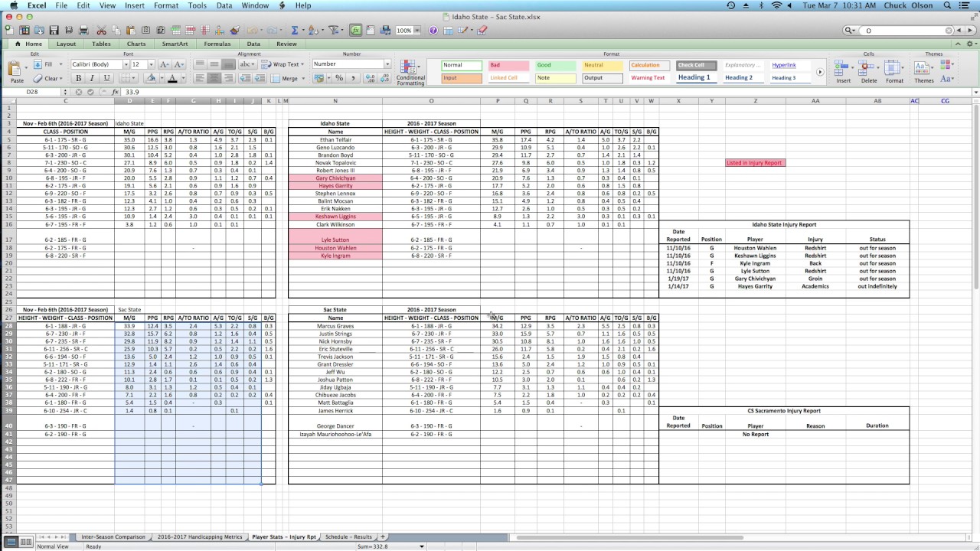The width and height of the screenshot is (980, 551).
Task: Click the Wi-Fi icon in menu bar
Action: point(777,5)
